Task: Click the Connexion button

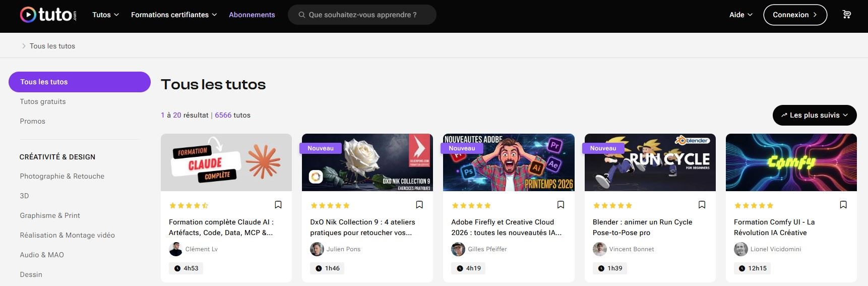Action: [x=795, y=15]
